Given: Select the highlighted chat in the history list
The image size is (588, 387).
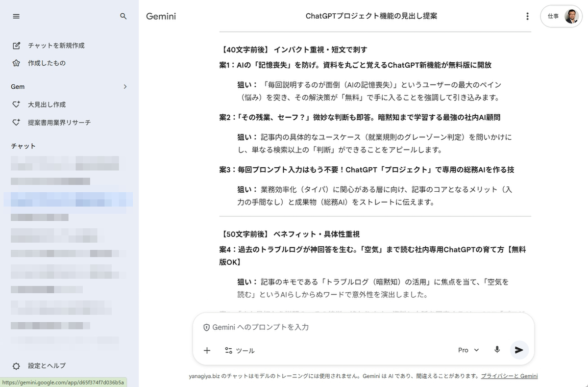Looking at the screenshot, I should tap(69, 199).
